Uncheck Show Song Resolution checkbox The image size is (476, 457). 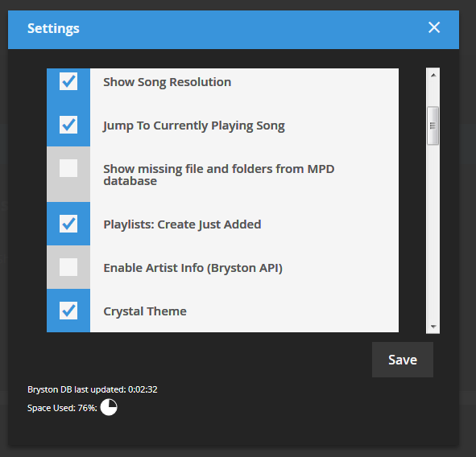(68, 81)
